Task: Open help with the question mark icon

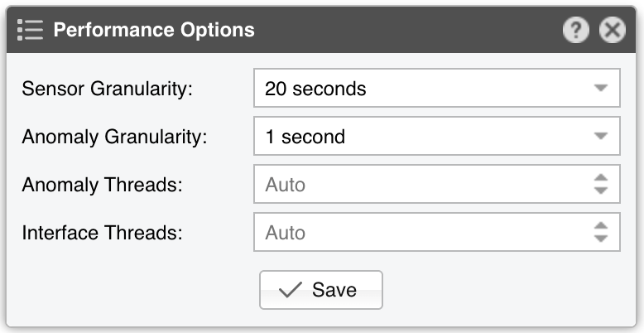Action: click(x=576, y=31)
